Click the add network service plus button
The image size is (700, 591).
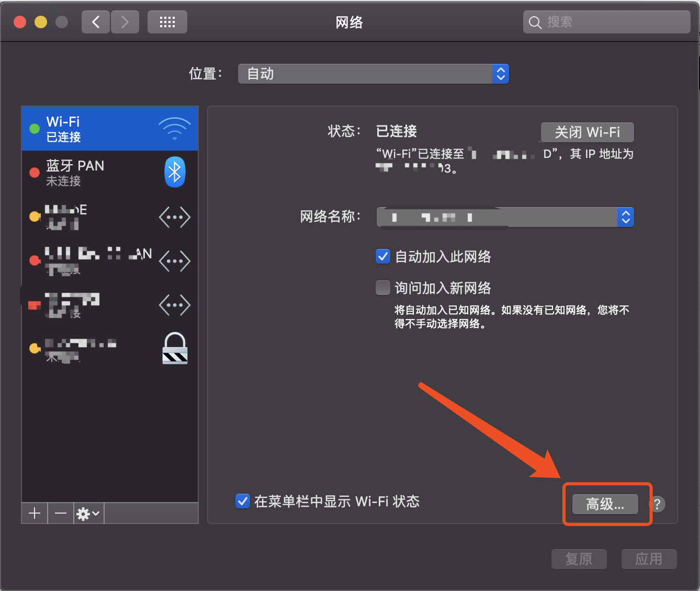pyautogui.click(x=35, y=514)
